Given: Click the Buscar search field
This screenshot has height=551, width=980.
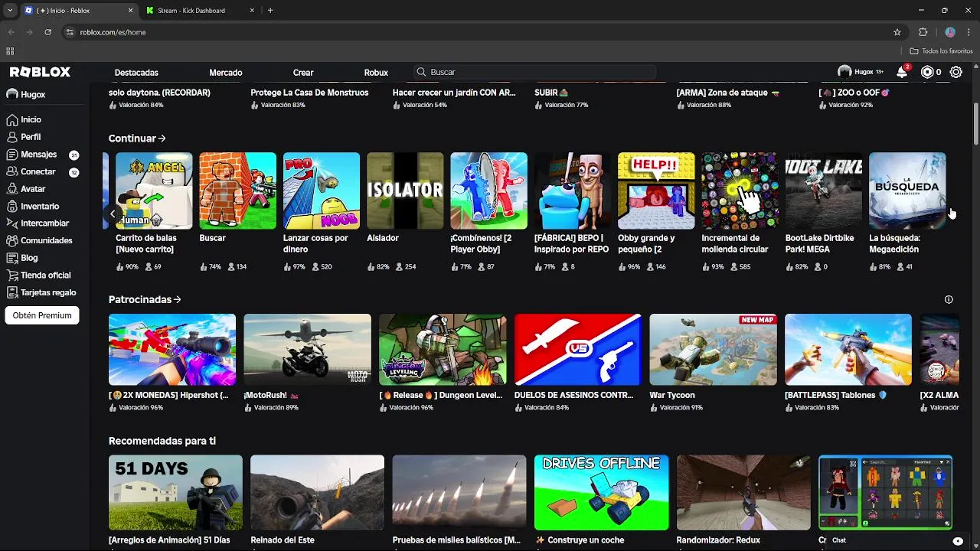Looking at the screenshot, I should [x=534, y=72].
